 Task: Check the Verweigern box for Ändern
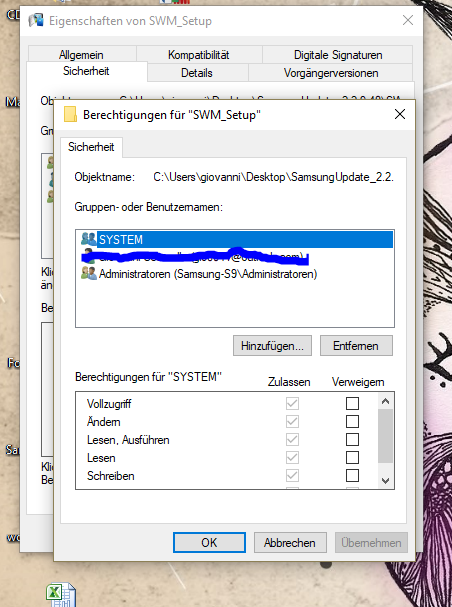tap(352, 421)
